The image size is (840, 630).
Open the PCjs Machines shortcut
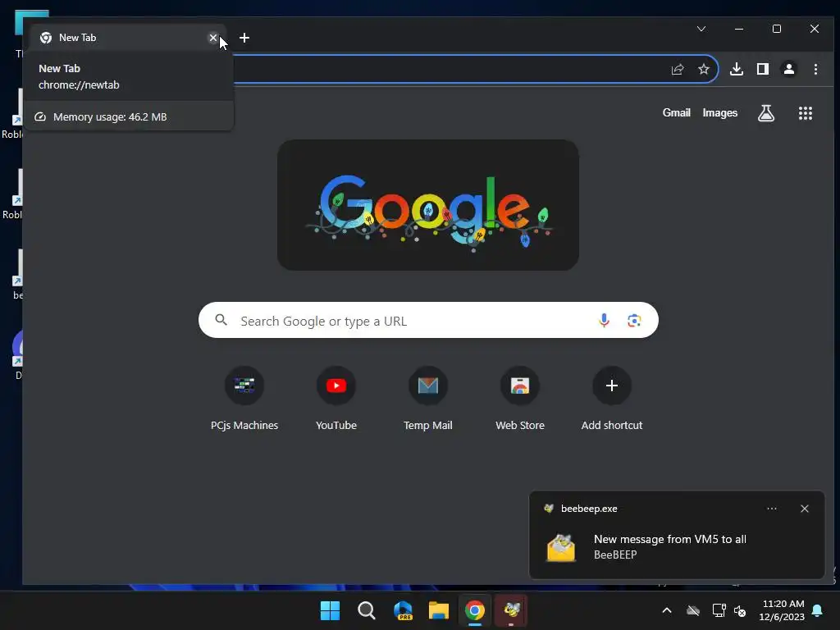click(x=244, y=399)
